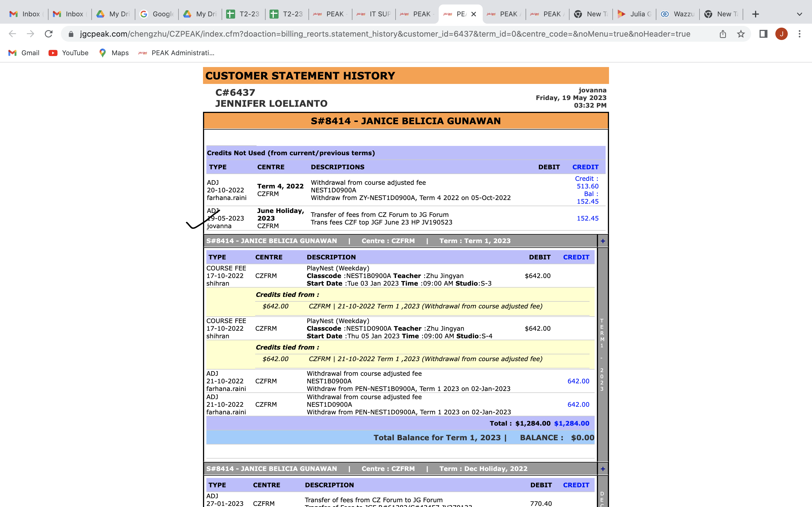Reload the current page

point(49,34)
